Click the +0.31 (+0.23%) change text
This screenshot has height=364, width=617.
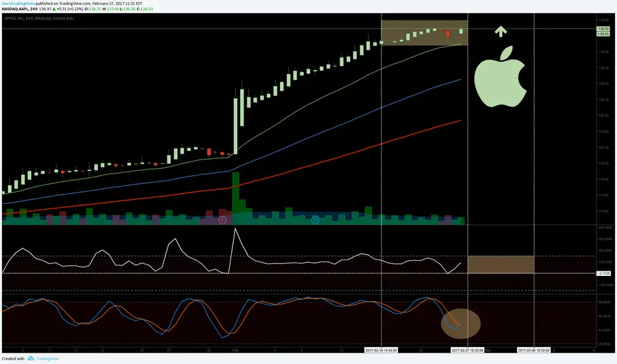[x=70, y=9]
